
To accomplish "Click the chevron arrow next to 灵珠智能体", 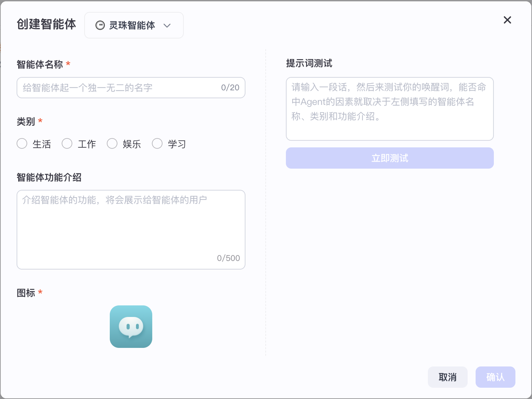I will (x=167, y=26).
